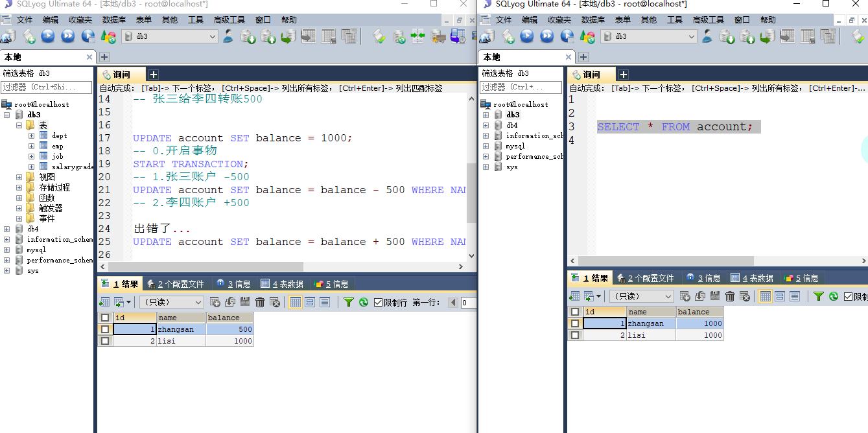The height and width of the screenshot is (433, 868).
Task: Click new query editor icon in left window
Action: (x=29, y=36)
